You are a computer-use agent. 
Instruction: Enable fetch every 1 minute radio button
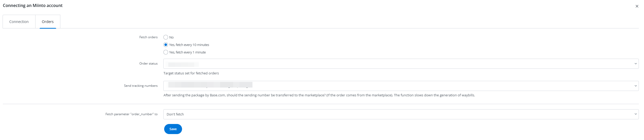point(166,52)
